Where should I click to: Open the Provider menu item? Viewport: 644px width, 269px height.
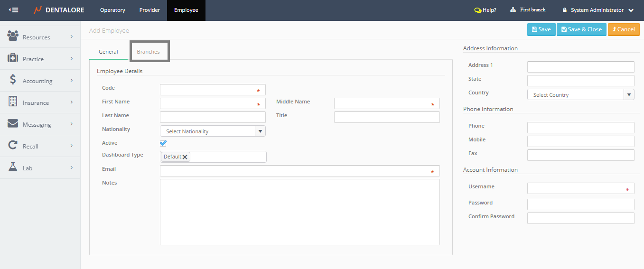[149, 10]
